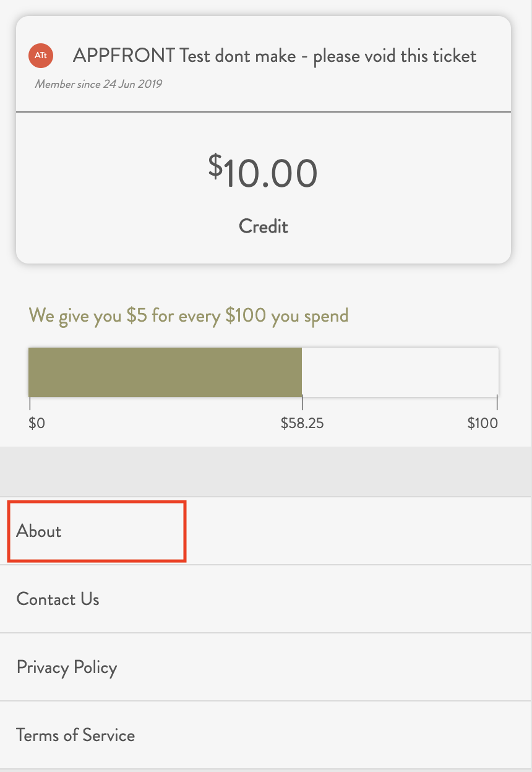Click the filled portion of the spending progress bar
The image size is (532, 772).
click(165, 372)
